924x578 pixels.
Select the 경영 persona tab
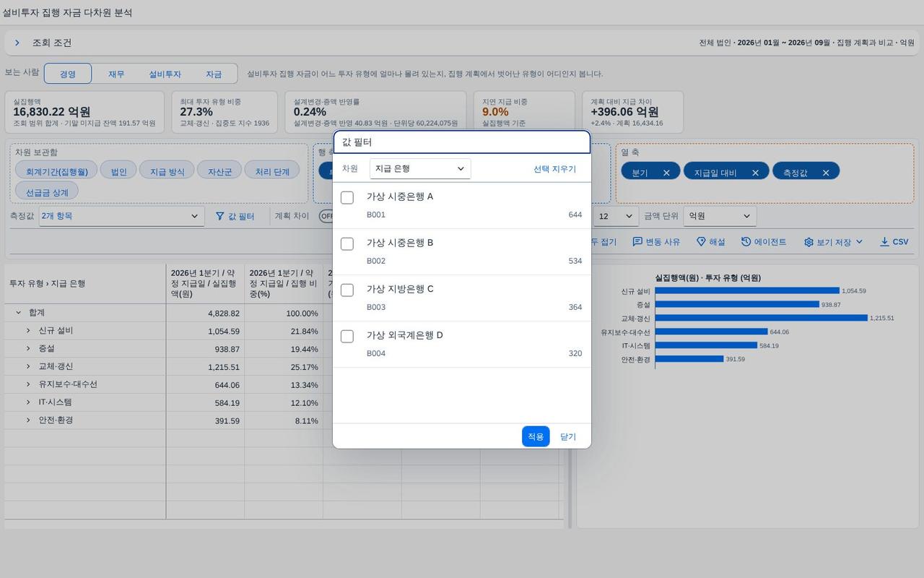(x=68, y=74)
